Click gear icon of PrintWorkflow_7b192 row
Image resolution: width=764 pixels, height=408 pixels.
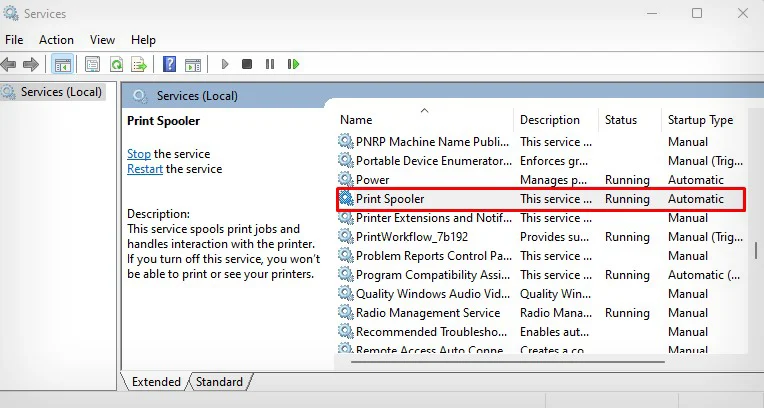pos(346,236)
